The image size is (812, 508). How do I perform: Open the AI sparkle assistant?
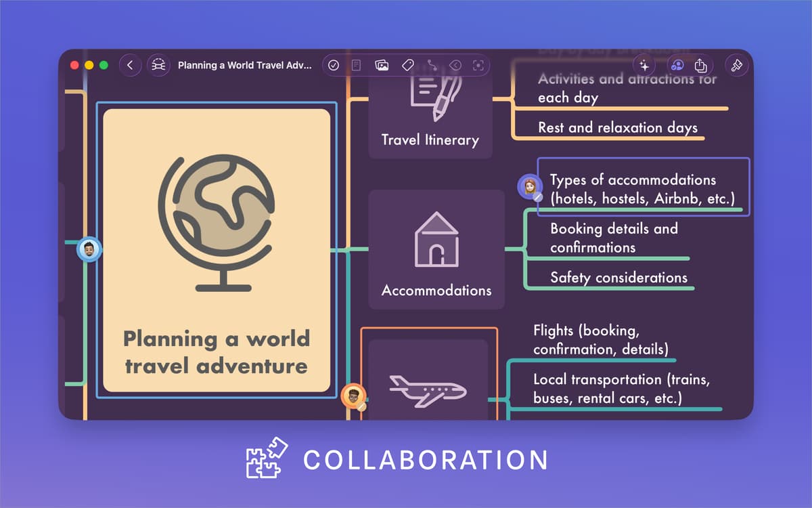tap(644, 66)
